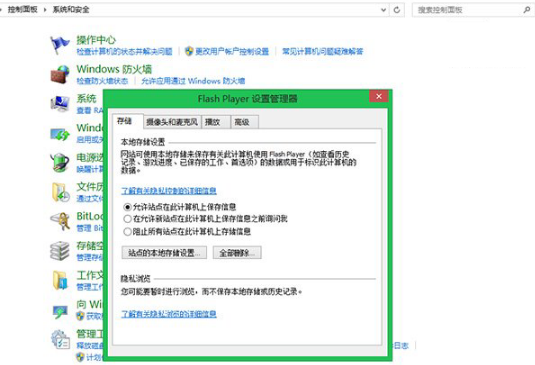This screenshot has height=365, width=535.
Task: Click the 存储空间 stacked drives icon
Action: point(60,251)
